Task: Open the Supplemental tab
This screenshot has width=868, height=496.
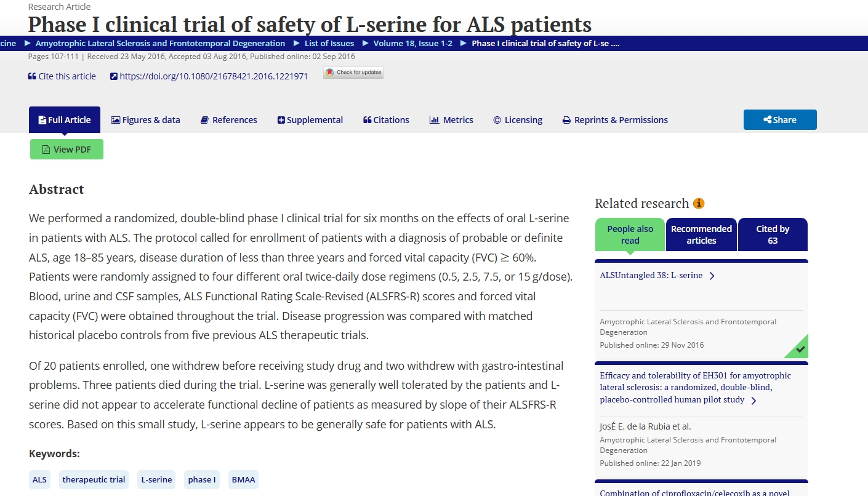Action: pos(310,120)
